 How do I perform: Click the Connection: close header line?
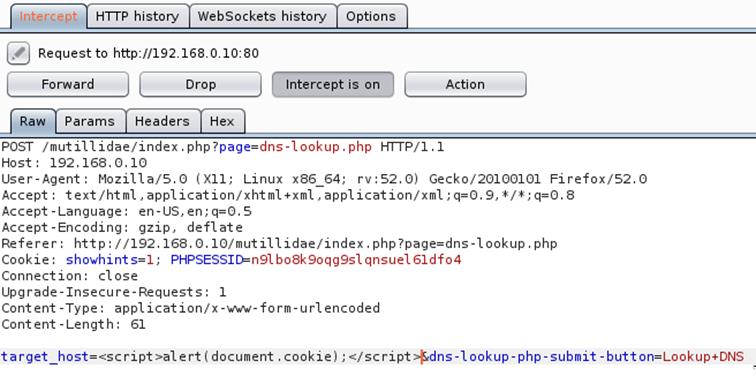[69, 276]
